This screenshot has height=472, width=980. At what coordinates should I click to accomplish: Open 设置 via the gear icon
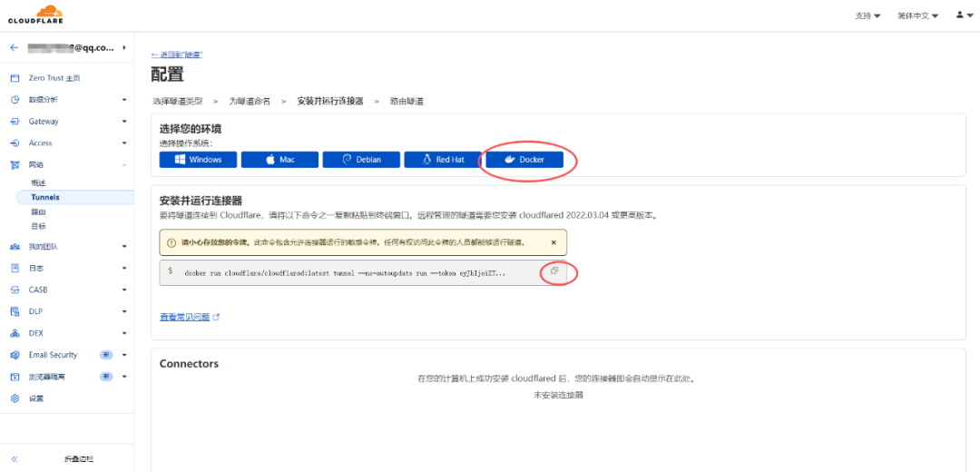(15, 398)
